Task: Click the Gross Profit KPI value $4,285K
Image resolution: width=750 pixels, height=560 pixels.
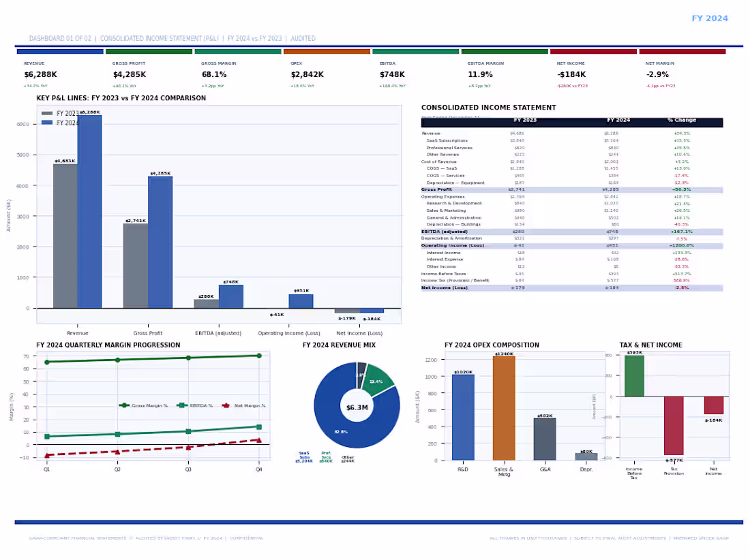Action: click(129, 74)
